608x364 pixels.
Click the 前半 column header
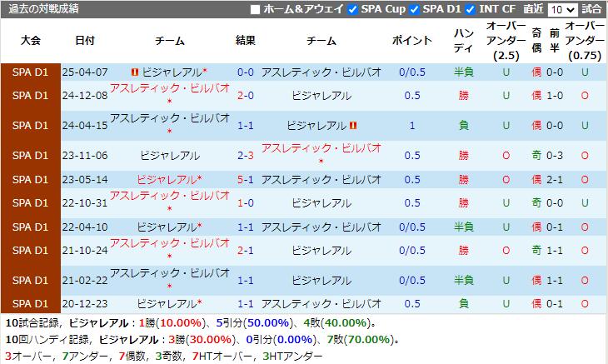555,40
